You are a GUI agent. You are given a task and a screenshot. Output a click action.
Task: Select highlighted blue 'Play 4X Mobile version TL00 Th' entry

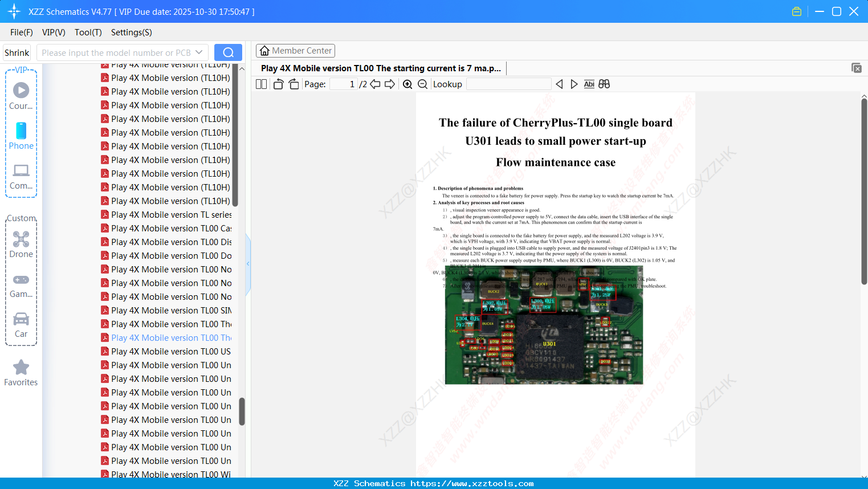(166, 338)
